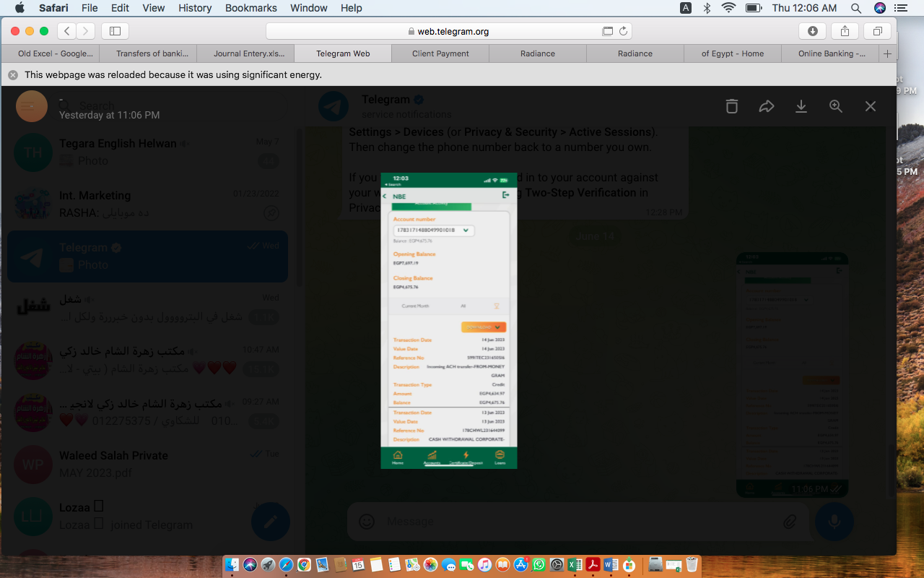The width and height of the screenshot is (924, 578).
Task: Go back in Safari history
Action: coord(67,31)
